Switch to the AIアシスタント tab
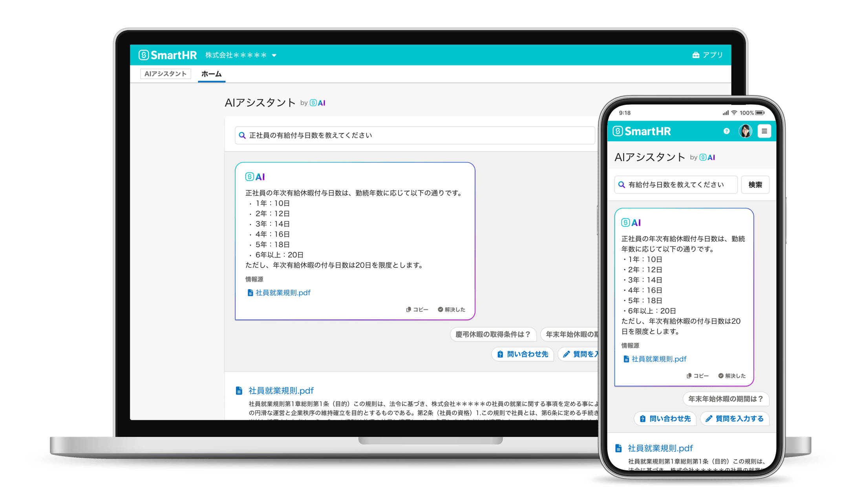Image resolution: width=863 pixels, height=504 pixels. 165,73
